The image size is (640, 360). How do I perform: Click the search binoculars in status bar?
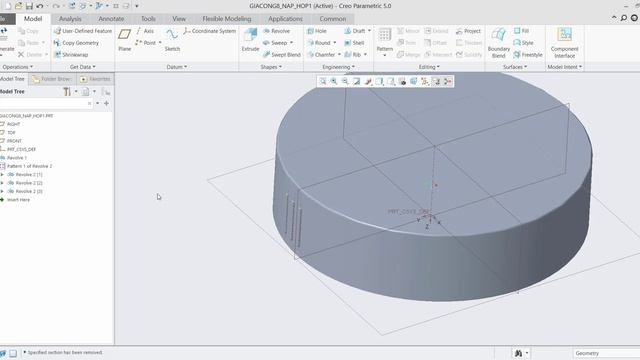(518, 353)
